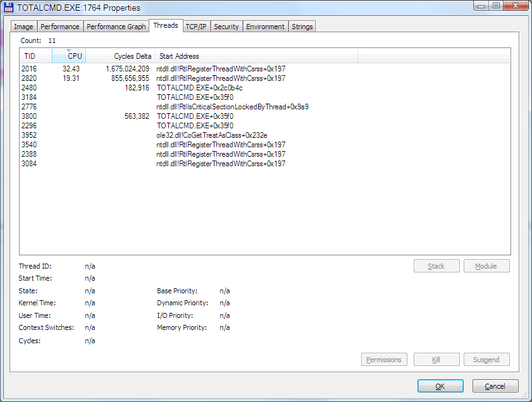This screenshot has width=532, height=402.
Task: Sort by Cycles Delta column header
Action: [x=120, y=56]
